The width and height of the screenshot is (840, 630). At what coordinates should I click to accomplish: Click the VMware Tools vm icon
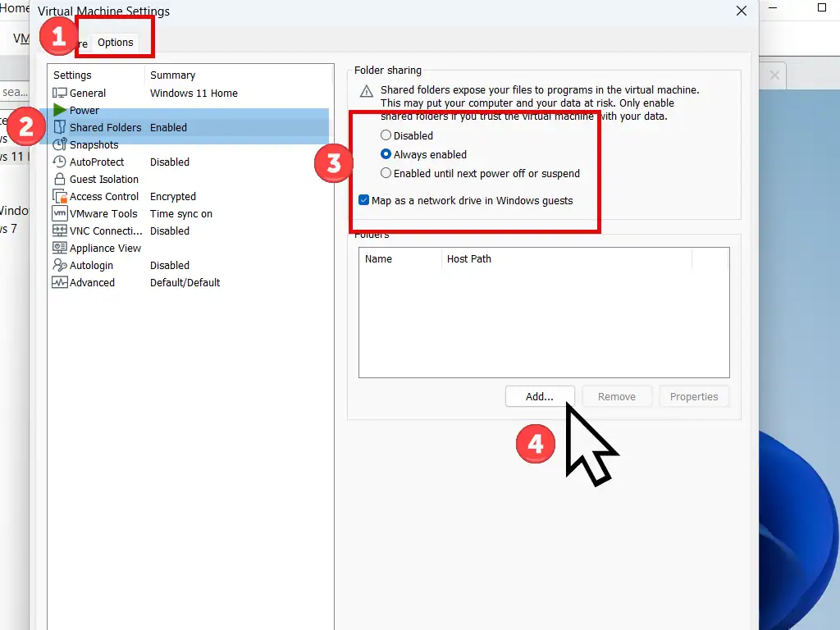(x=59, y=213)
